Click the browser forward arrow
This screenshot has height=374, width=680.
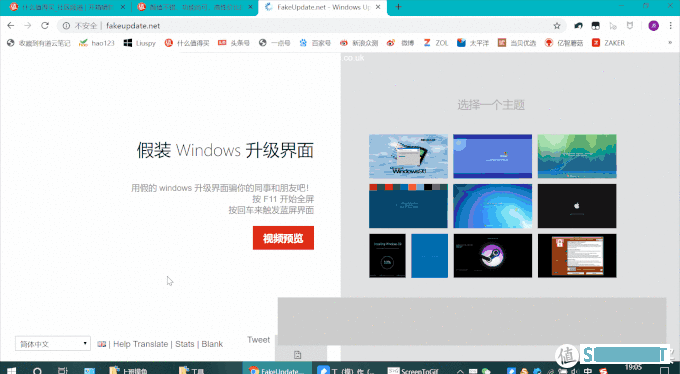[x=28, y=26]
